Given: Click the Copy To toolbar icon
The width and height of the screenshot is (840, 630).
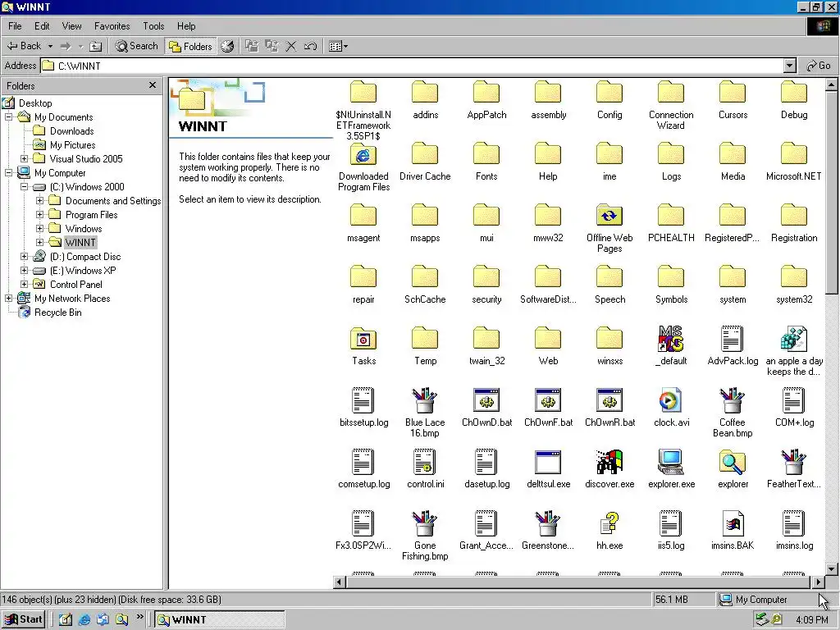Looking at the screenshot, I should pos(272,46).
